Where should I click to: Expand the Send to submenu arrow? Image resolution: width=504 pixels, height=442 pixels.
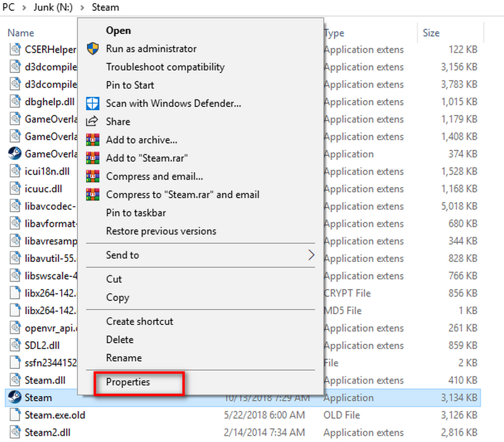(311, 255)
